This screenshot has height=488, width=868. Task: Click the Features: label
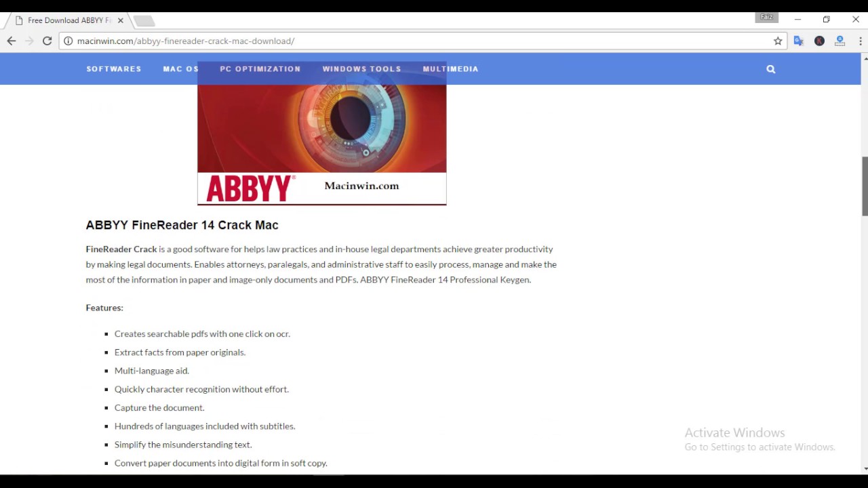(x=104, y=308)
